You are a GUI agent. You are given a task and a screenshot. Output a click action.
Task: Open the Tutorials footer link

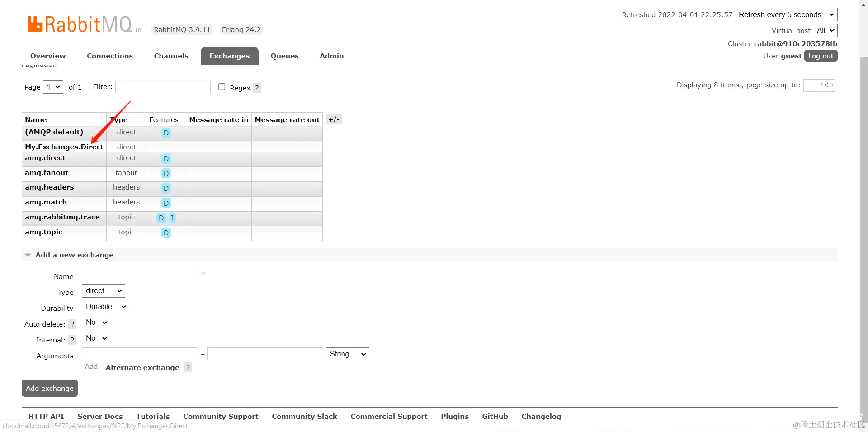153,417
